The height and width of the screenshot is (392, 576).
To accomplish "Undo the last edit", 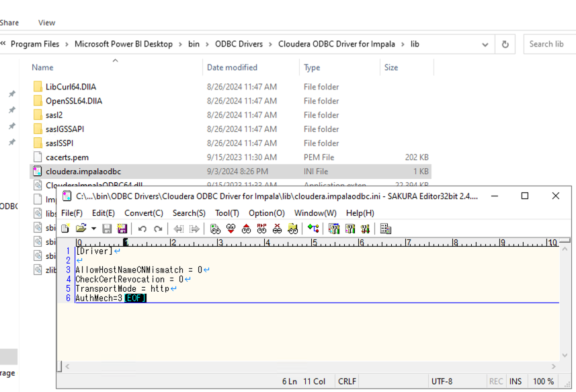I will [142, 229].
